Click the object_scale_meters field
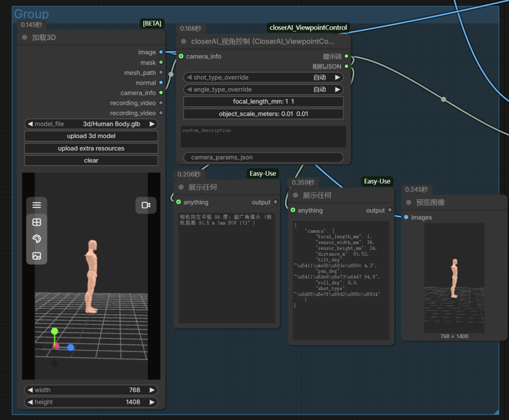This screenshot has height=420, width=509. click(263, 114)
